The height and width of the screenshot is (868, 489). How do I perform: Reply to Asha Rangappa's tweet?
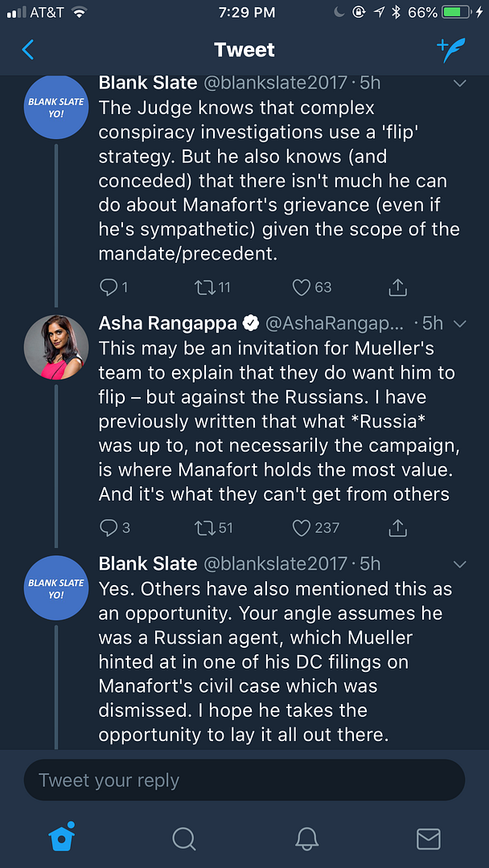(109, 528)
